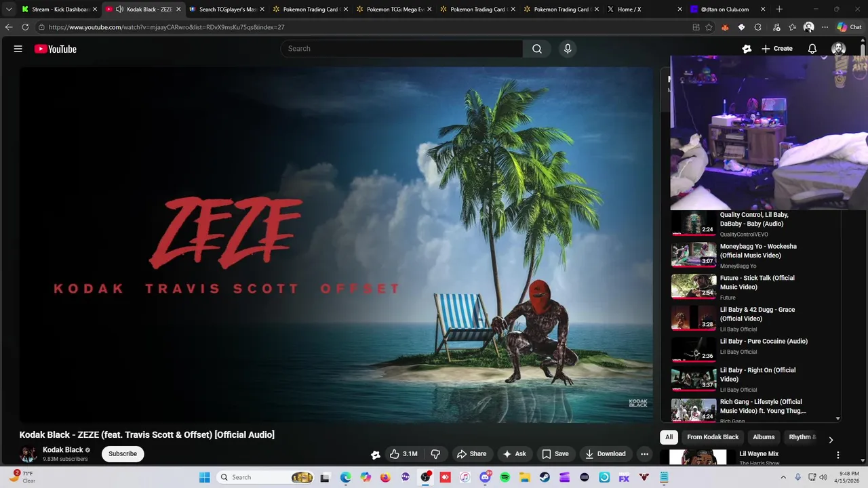
Task: Go to the YouTube home logo
Action: tap(56, 49)
